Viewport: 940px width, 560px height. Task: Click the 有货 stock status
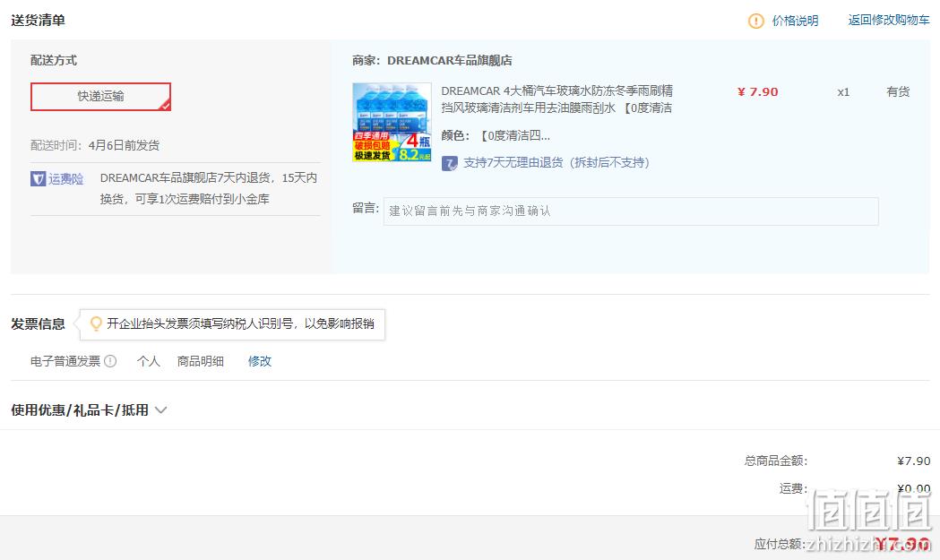click(898, 91)
